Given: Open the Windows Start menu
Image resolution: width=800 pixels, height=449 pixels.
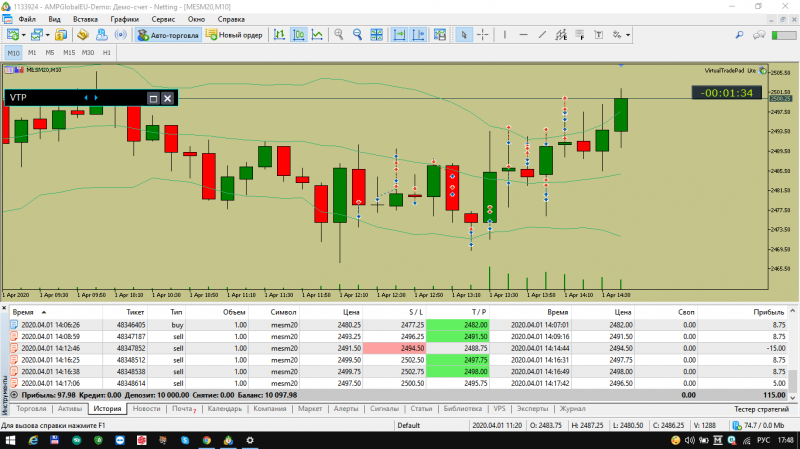Looking at the screenshot, I should (10, 440).
